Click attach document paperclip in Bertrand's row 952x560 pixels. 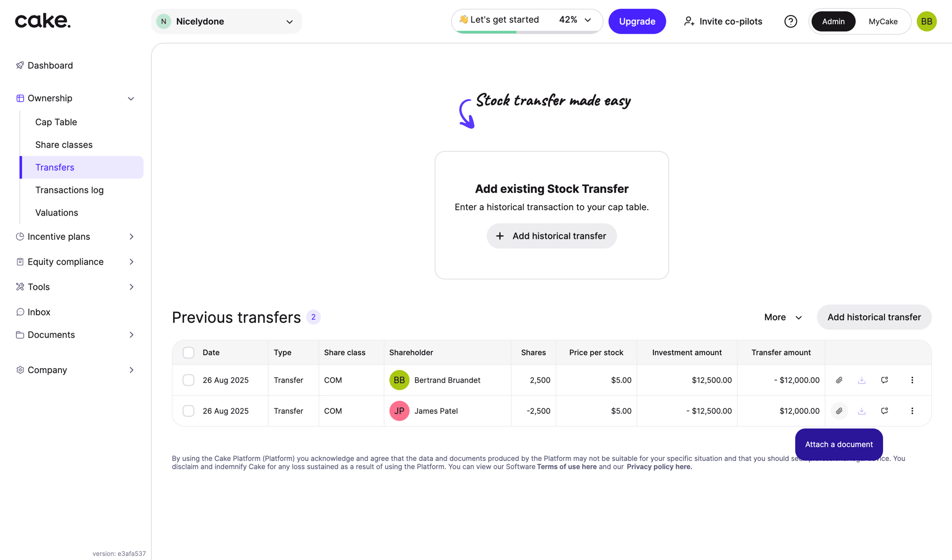pos(839,380)
